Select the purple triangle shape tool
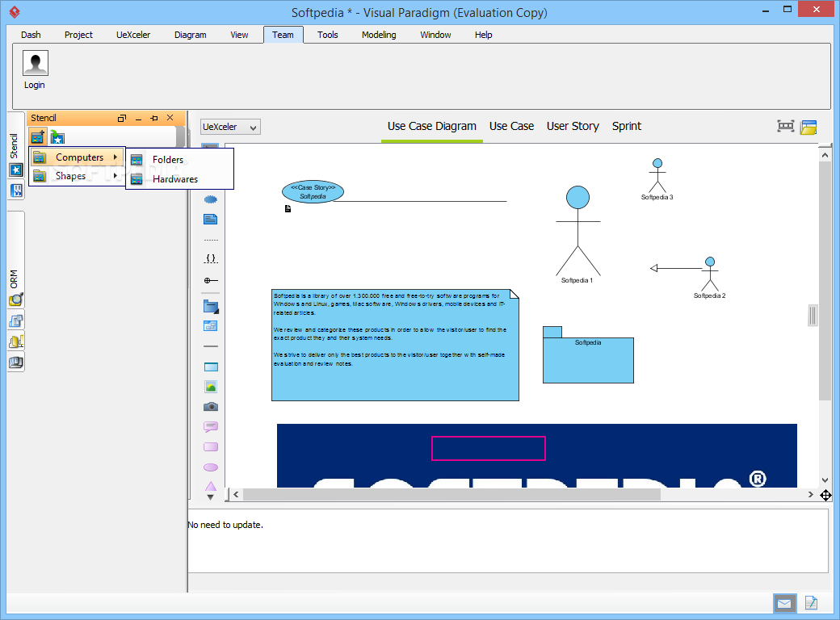 (211, 486)
